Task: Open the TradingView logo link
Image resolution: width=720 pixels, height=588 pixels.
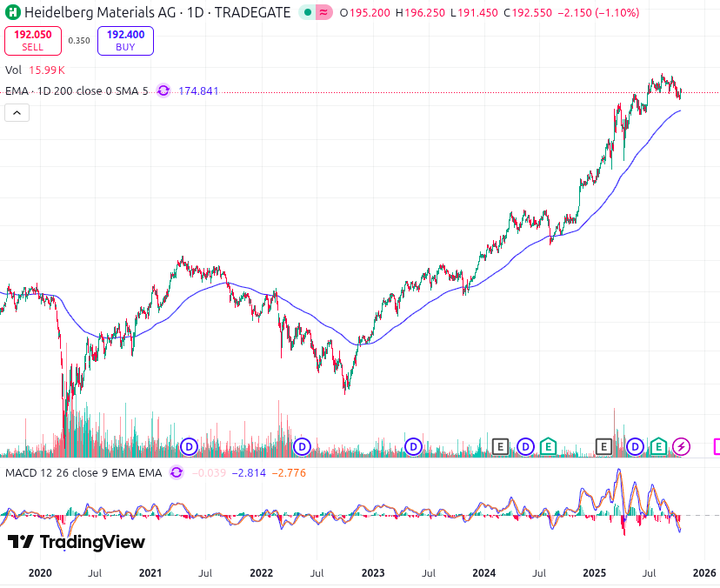Action: pyautogui.click(x=77, y=542)
